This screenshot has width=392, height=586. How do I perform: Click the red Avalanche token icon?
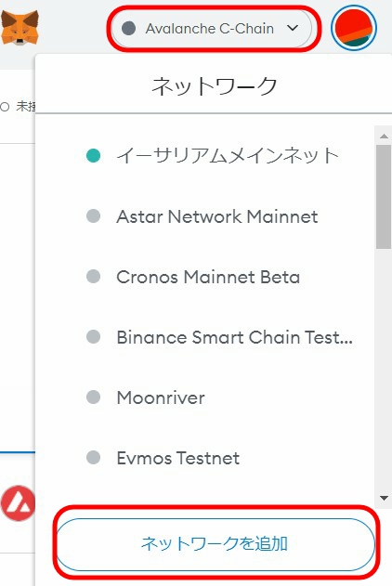point(18,503)
